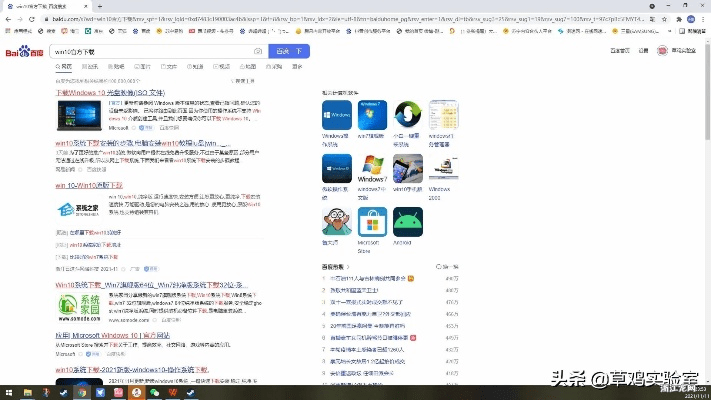Open result "Win10系统下载_Win7旗舰版64位"

[x=151, y=285]
